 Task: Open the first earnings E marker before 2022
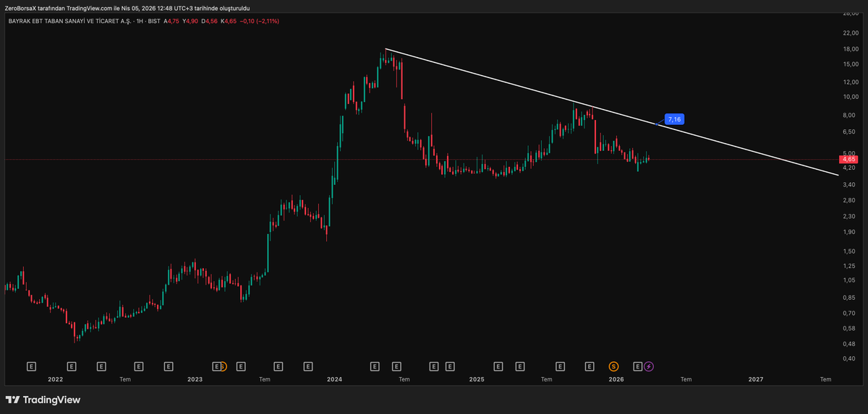click(x=31, y=366)
